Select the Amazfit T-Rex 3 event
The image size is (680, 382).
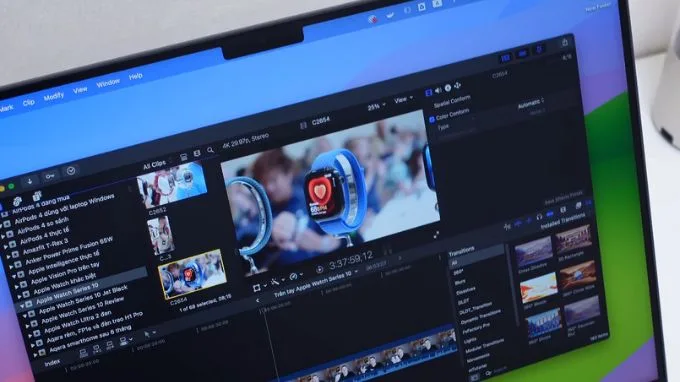(x=46, y=246)
